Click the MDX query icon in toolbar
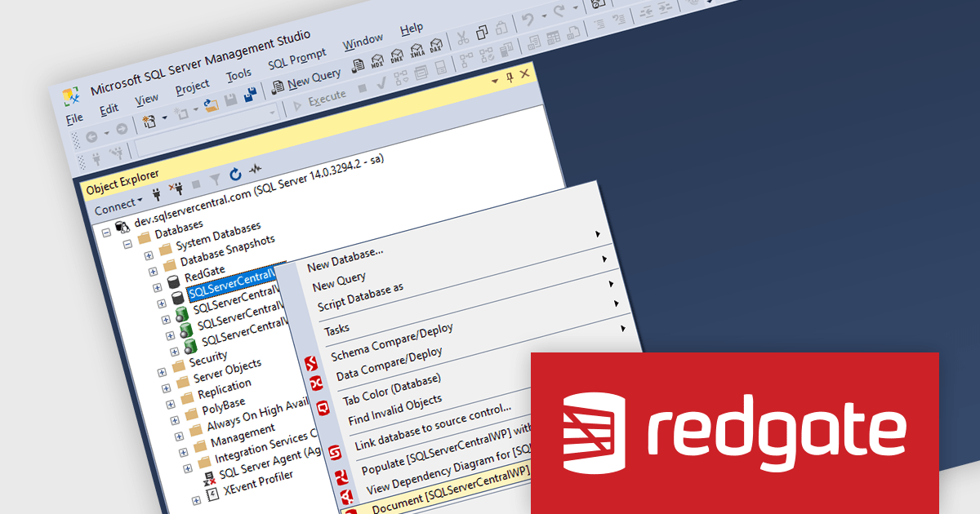This screenshot has width=980, height=514. pos(378,60)
